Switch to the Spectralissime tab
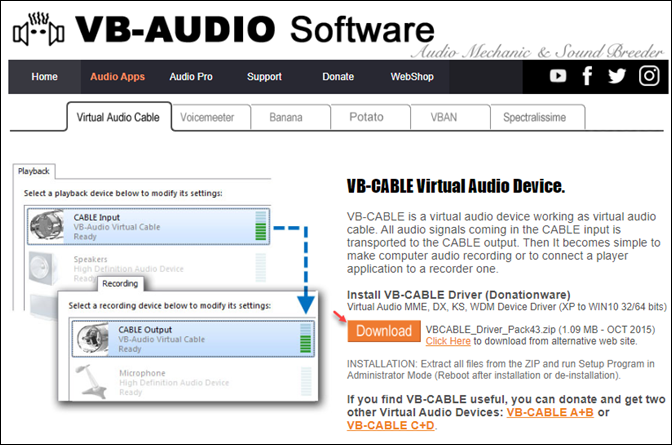 (x=537, y=117)
